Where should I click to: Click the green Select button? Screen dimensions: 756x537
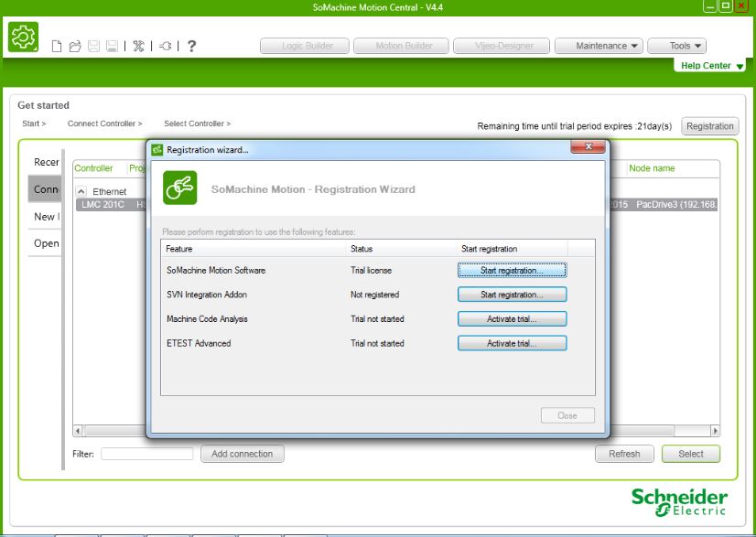click(x=691, y=454)
